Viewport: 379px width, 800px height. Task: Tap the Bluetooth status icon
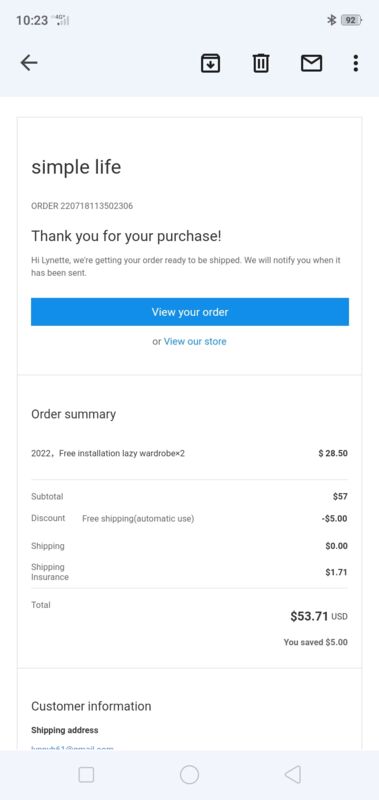point(331,20)
